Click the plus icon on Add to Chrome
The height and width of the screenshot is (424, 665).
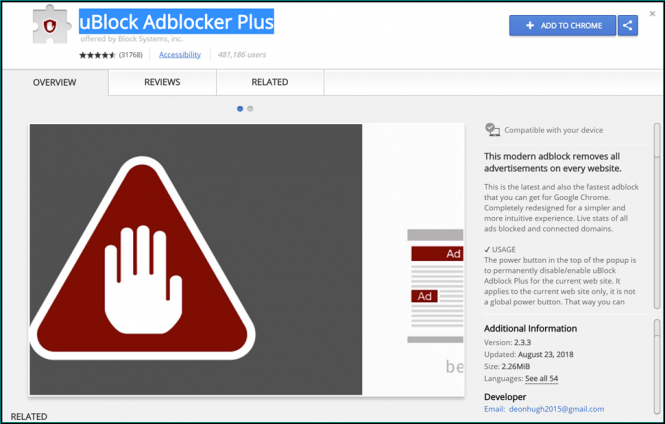pyautogui.click(x=530, y=25)
